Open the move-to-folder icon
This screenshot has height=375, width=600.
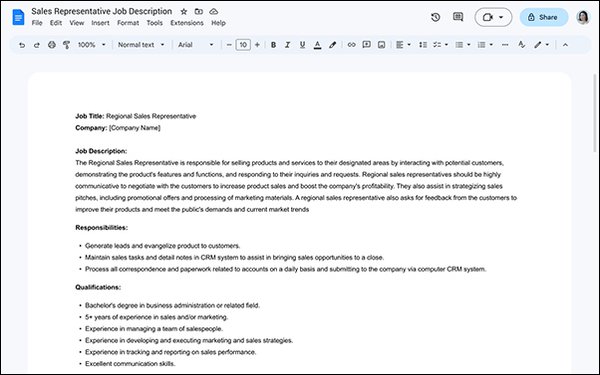point(199,11)
